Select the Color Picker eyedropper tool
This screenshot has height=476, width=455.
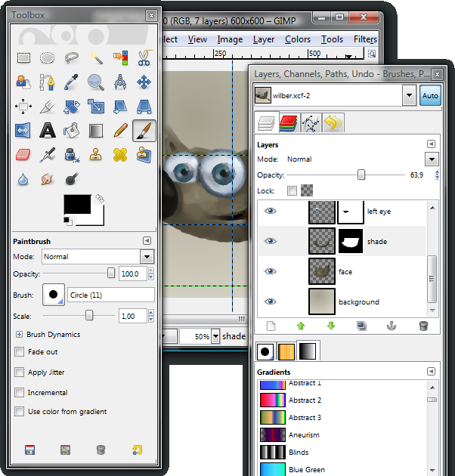[71, 82]
